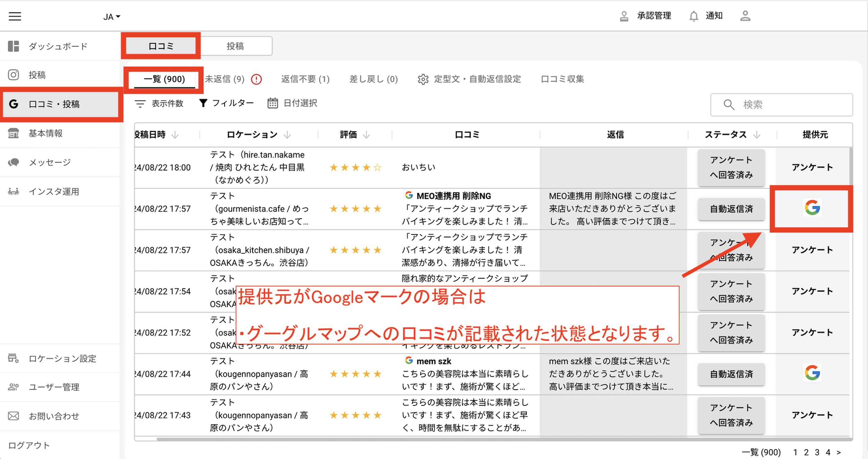Click the highlighted Google G in 提供元 column

[x=812, y=208]
